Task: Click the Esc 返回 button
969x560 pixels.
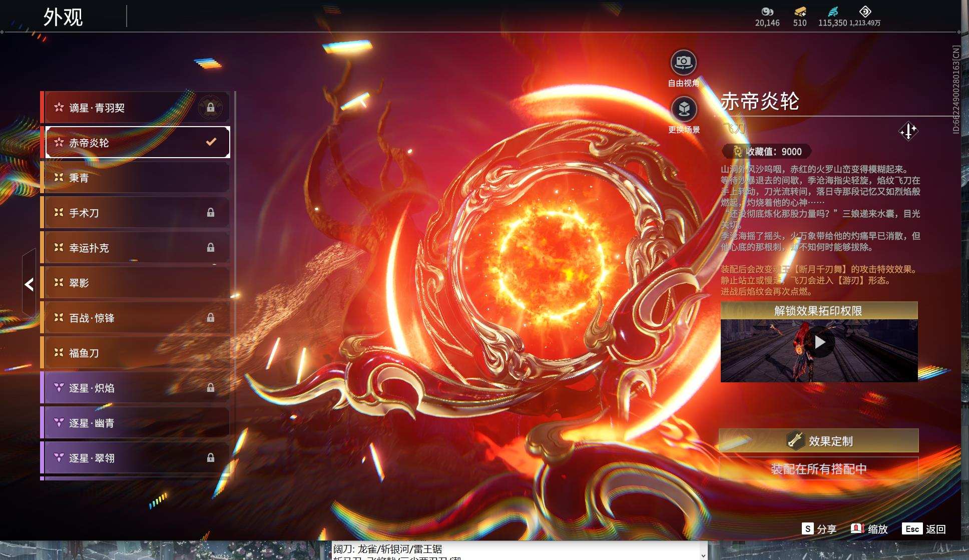Action: click(x=923, y=529)
